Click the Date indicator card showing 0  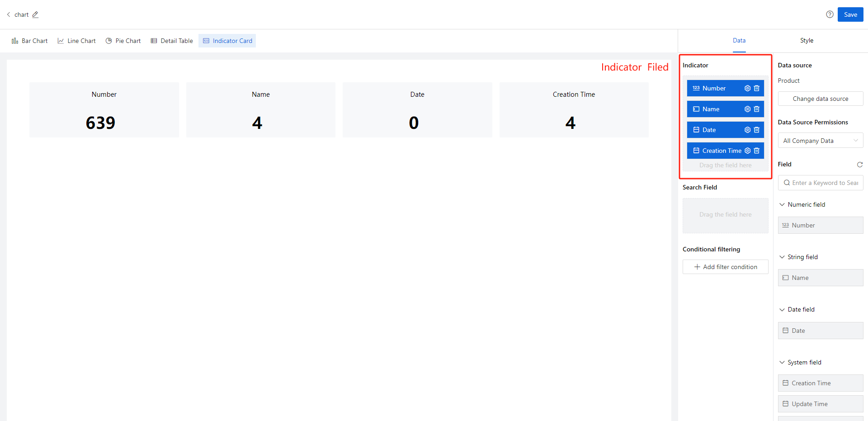click(417, 110)
